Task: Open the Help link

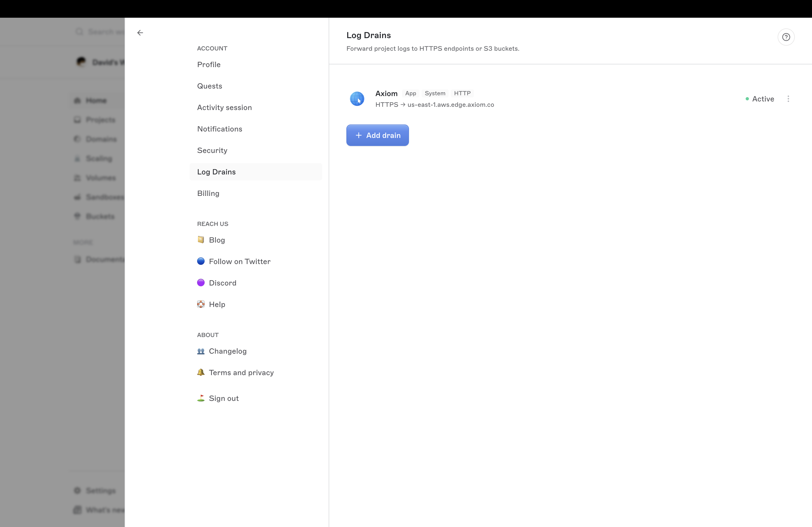Action: pos(217,304)
